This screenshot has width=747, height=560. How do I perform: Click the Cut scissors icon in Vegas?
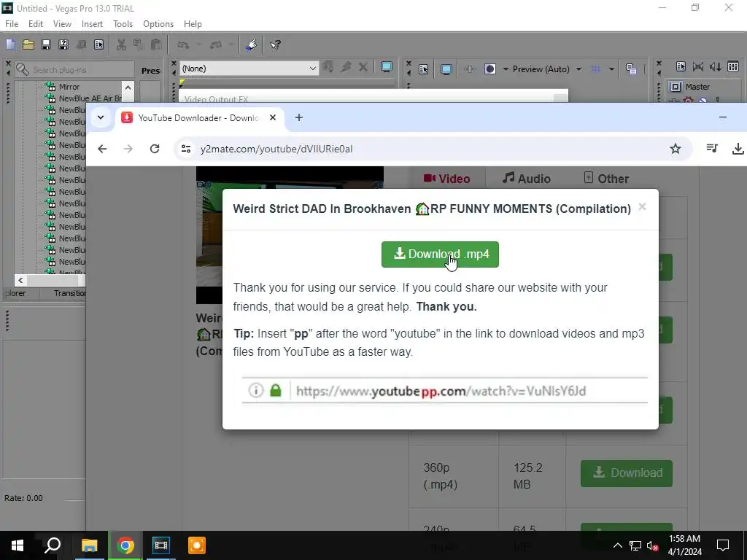pos(121,44)
